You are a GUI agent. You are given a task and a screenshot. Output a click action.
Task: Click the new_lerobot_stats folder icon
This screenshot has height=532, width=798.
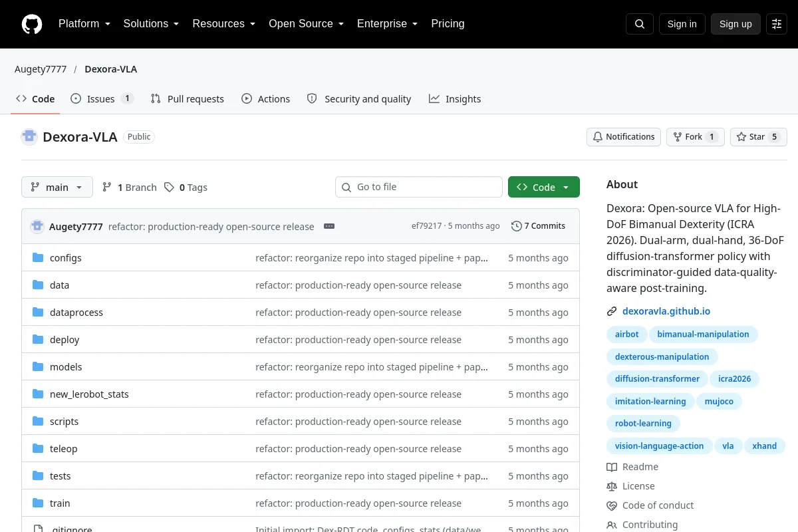tap(38, 394)
